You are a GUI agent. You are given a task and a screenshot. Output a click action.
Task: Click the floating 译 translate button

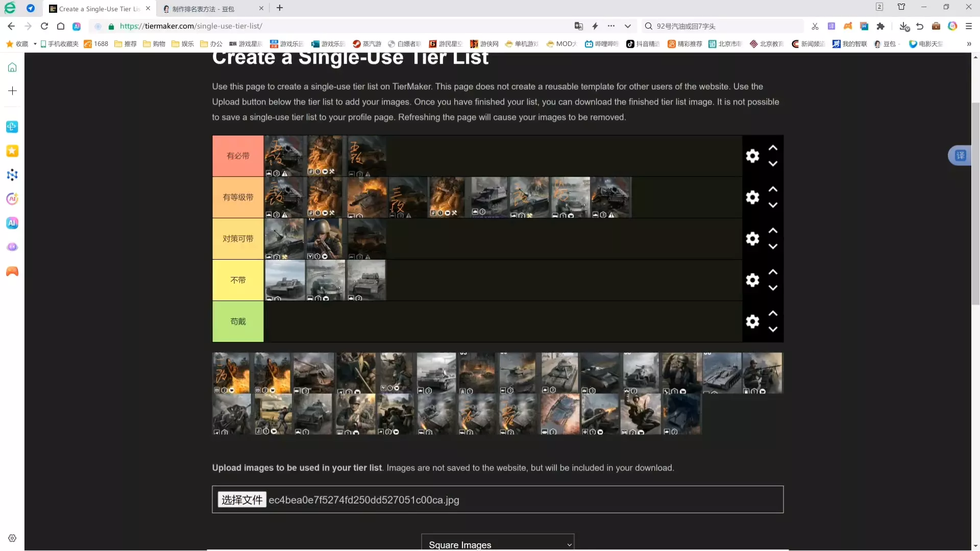click(960, 155)
